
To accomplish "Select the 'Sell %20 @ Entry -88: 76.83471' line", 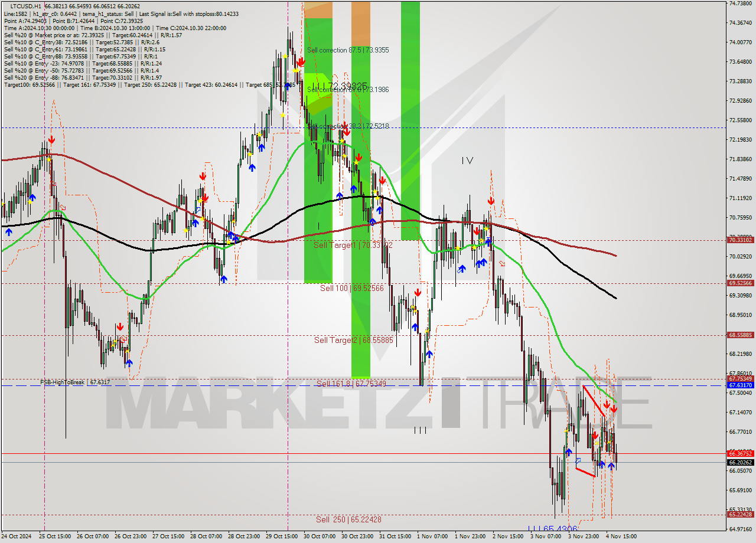I will pos(83,77).
